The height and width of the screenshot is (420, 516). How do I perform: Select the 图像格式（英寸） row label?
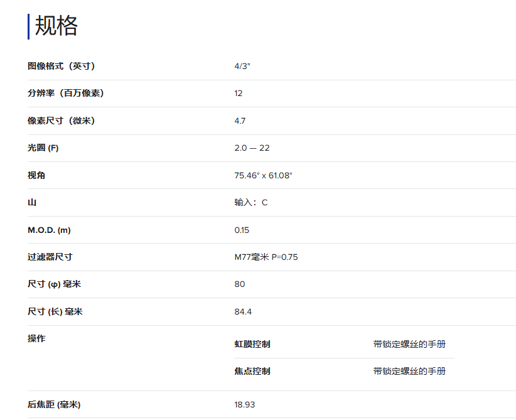coord(61,66)
